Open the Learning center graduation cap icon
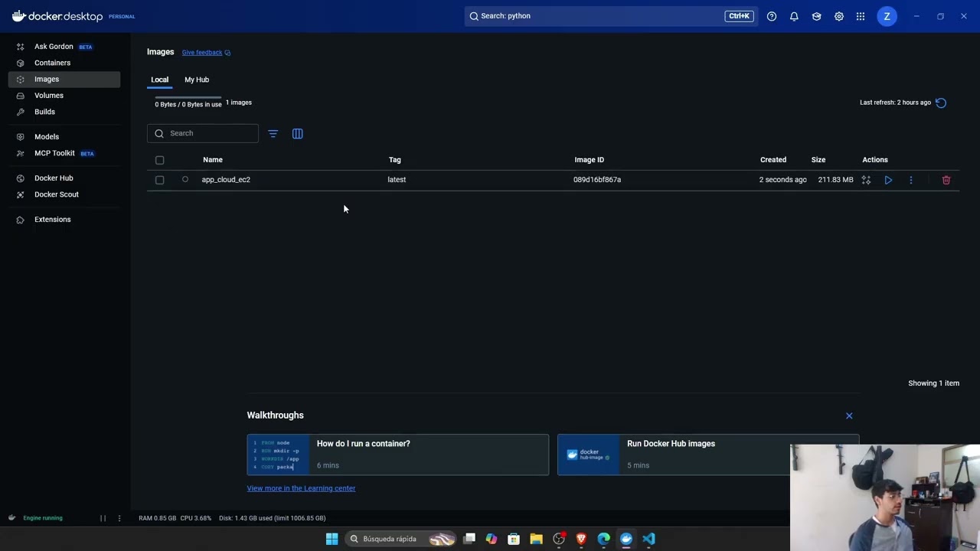 pos(817,16)
